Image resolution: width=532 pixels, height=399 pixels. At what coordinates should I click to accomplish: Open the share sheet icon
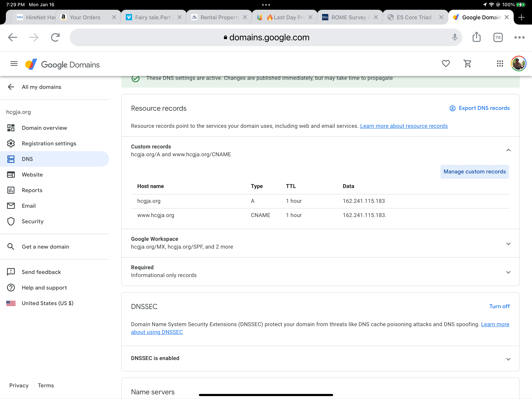point(477,37)
